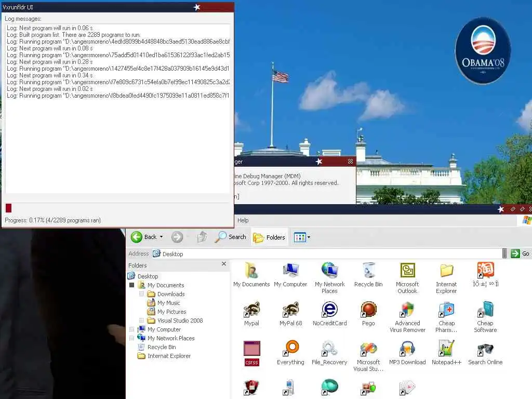The width and height of the screenshot is (532, 399).
Task: Select My Music in the Folders tree
Action: click(169, 303)
